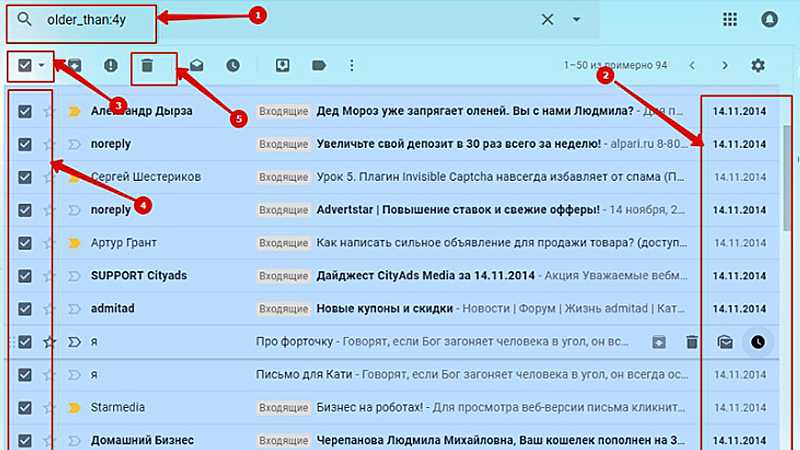Uncheck the депозит в 30 раз email checkbox
The width and height of the screenshot is (800, 450).
point(24,144)
